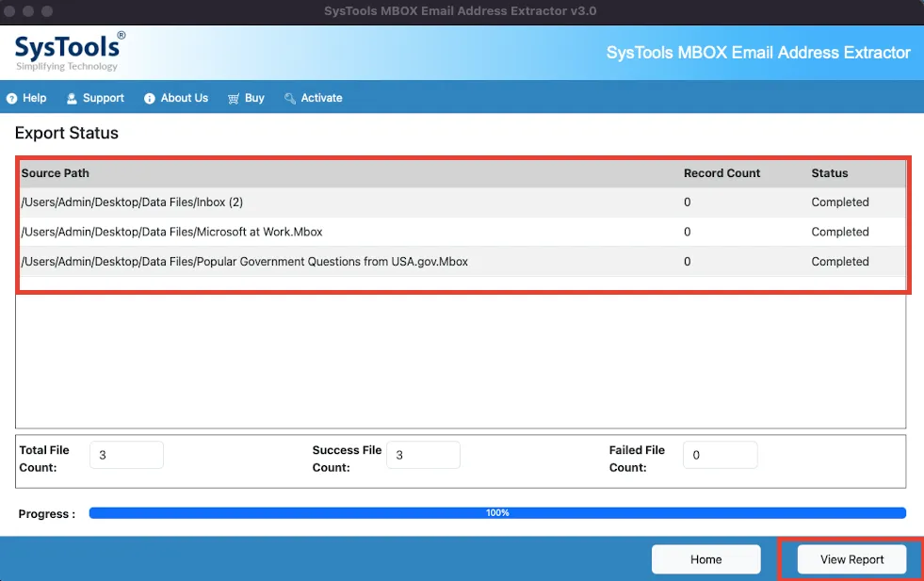The width and height of the screenshot is (924, 581).
Task: Select the Inbox (2) source path row
Action: pyautogui.click(x=462, y=202)
